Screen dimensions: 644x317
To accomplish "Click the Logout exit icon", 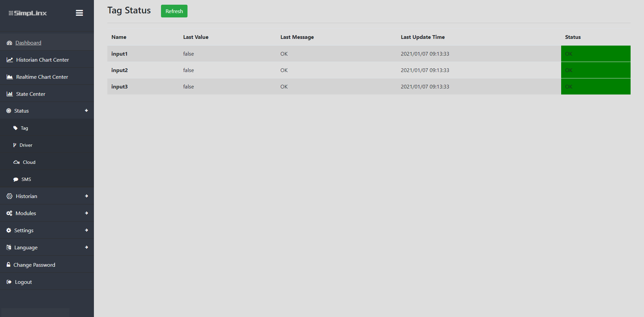I will click(x=9, y=282).
